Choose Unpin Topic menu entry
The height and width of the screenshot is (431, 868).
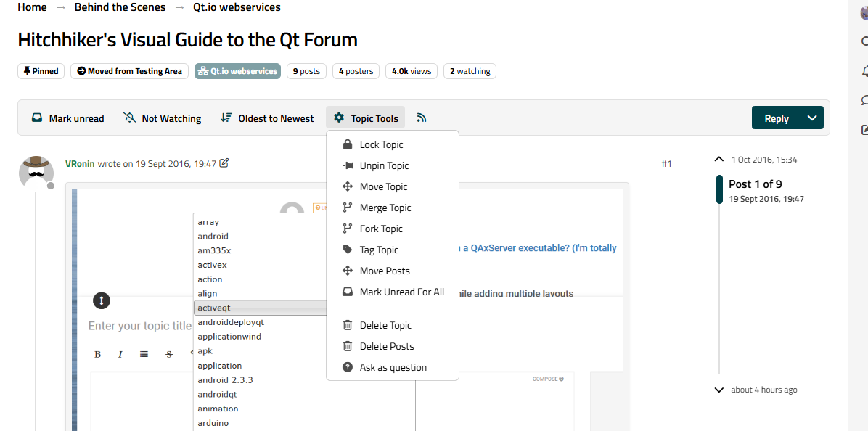[x=393, y=165]
